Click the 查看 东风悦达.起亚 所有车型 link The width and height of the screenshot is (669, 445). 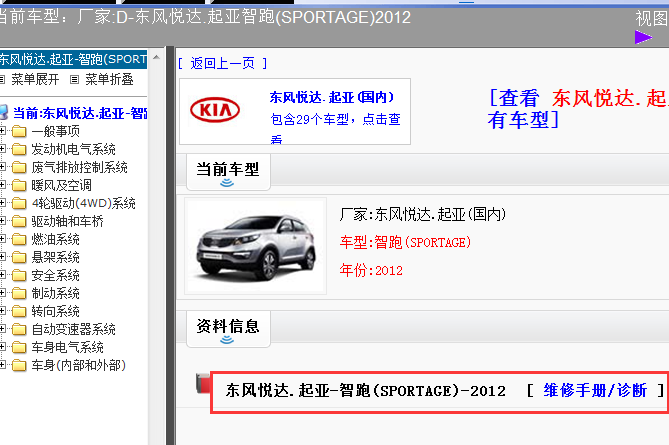click(578, 108)
